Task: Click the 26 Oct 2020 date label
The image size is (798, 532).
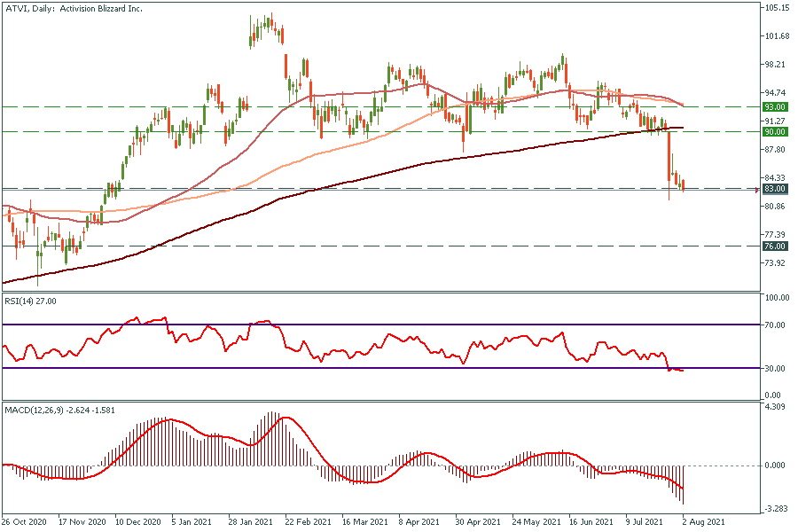Action: [25, 521]
